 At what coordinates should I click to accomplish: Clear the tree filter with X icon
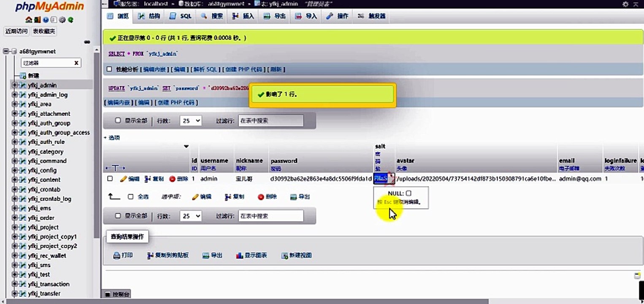coord(76,63)
